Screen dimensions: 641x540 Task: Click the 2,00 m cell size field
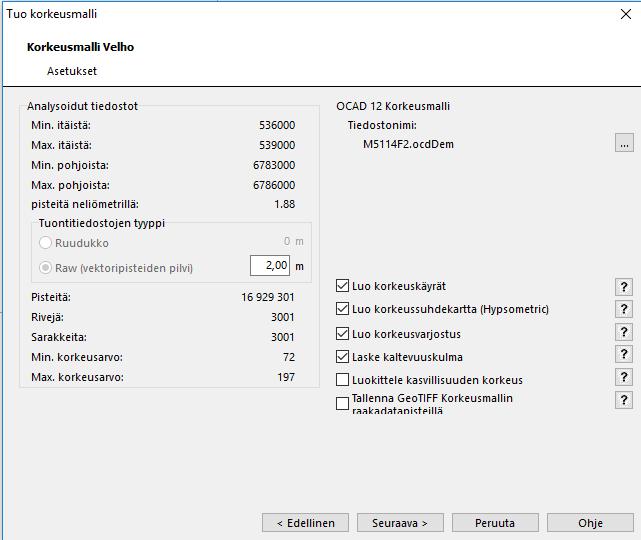point(270,266)
